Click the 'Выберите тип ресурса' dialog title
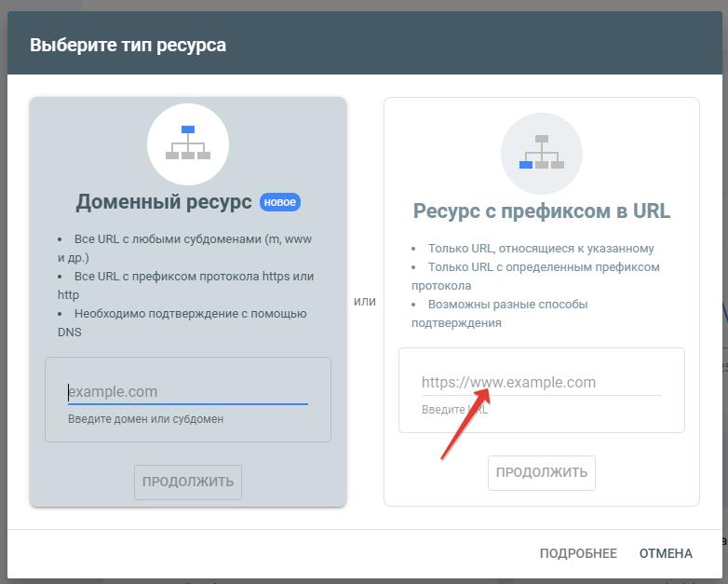This screenshot has width=728, height=584. tap(128, 45)
